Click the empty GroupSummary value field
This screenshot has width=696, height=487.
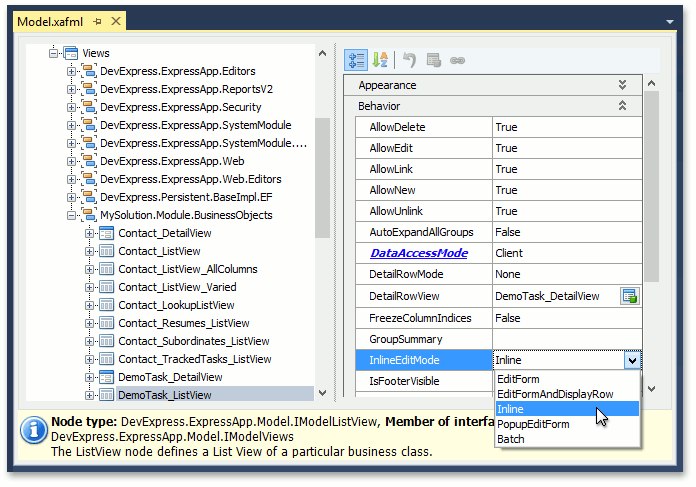tap(567, 339)
